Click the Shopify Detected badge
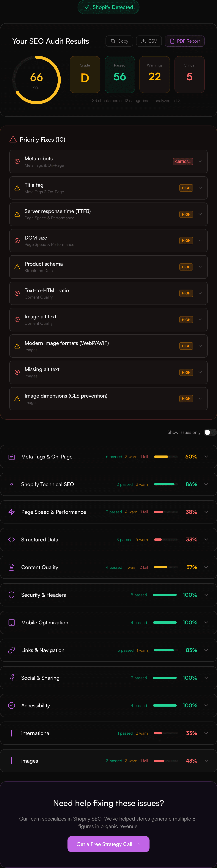The width and height of the screenshot is (217, 868). click(108, 7)
